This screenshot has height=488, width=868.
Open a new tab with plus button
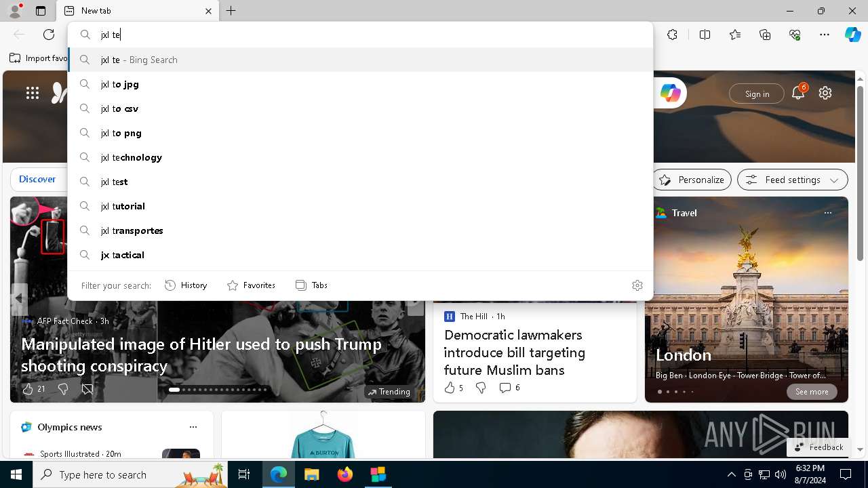click(x=231, y=11)
